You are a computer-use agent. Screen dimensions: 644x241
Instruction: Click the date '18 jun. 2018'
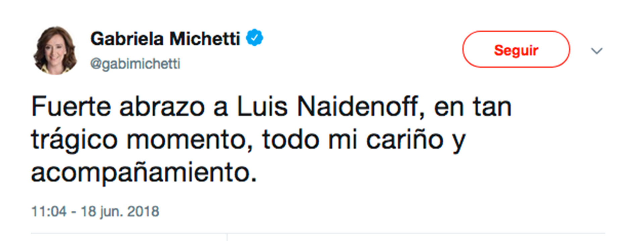coord(121,211)
